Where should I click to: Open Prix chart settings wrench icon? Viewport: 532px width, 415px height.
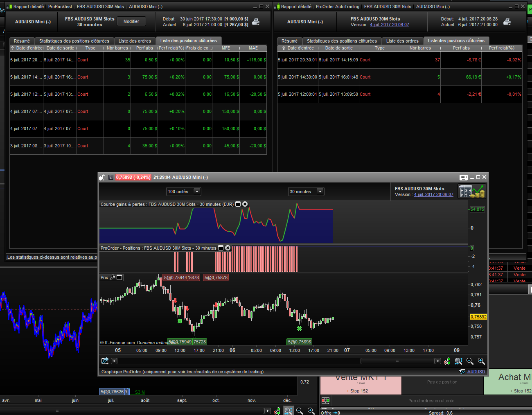(x=113, y=277)
